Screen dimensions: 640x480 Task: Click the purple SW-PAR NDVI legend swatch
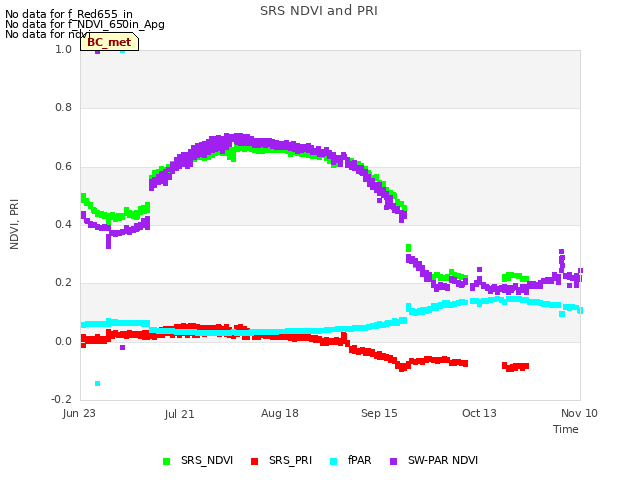pyautogui.click(x=393, y=462)
